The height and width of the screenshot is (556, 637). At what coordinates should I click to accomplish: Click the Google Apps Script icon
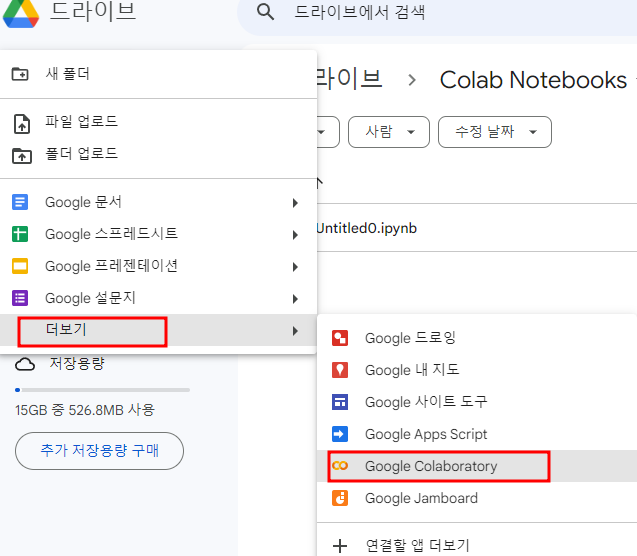[x=340, y=434]
